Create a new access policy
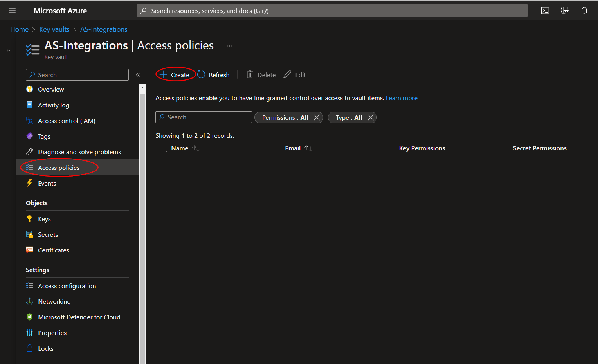Viewport: 598px width, 364px height. 175,75
